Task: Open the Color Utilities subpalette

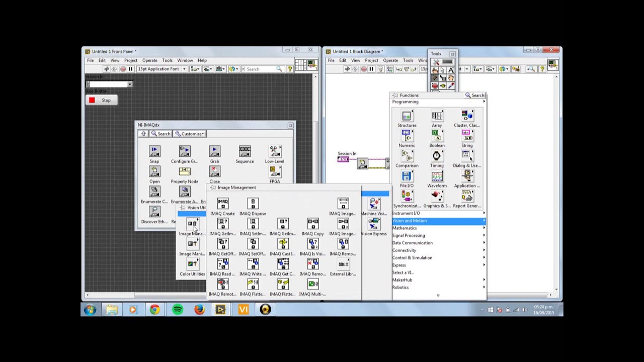Action: (x=193, y=264)
